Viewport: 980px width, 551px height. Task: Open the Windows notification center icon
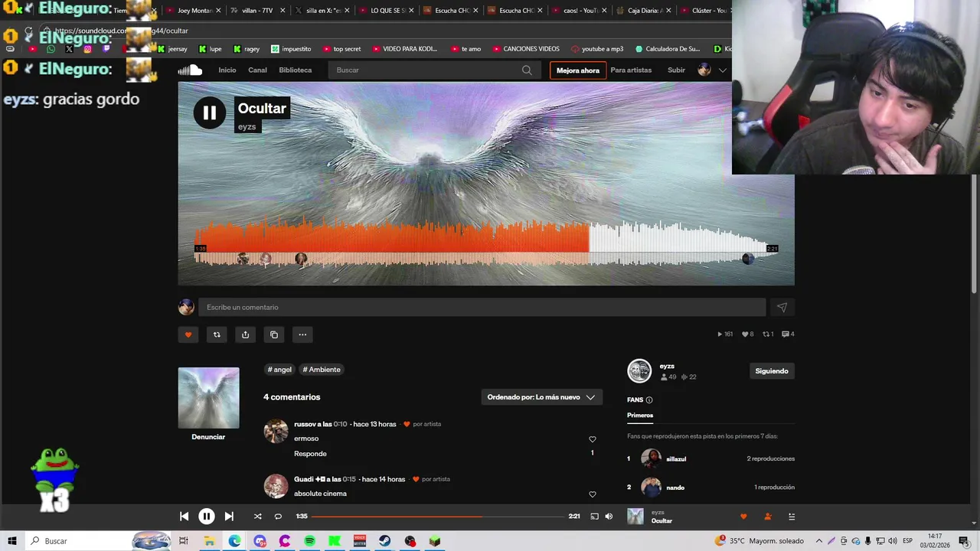point(964,541)
